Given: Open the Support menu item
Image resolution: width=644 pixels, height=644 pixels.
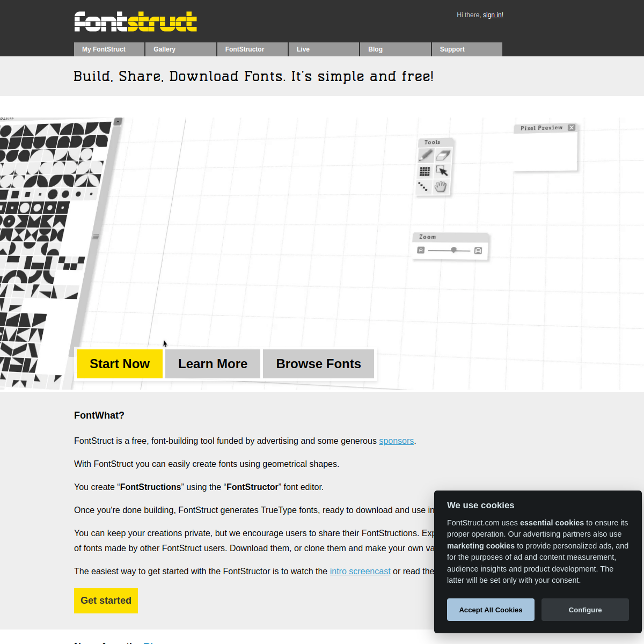Looking at the screenshot, I should pyautogui.click(x=452, y=49).
